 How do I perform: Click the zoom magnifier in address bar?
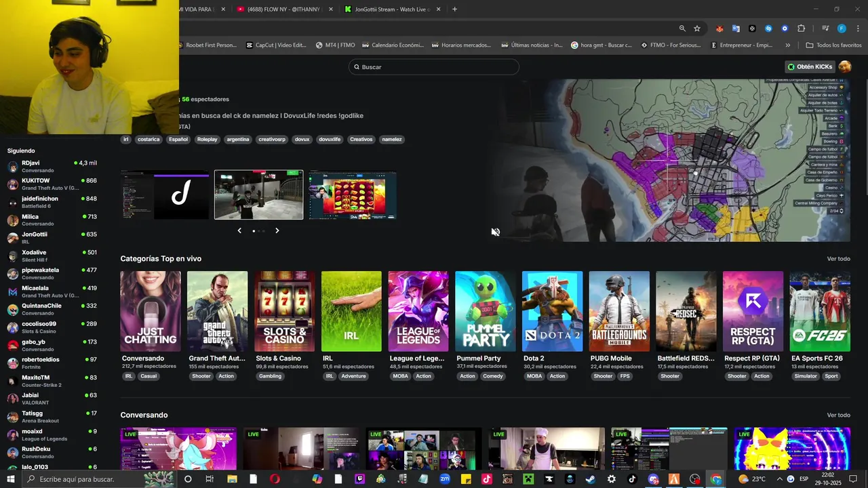coord(682,28)
